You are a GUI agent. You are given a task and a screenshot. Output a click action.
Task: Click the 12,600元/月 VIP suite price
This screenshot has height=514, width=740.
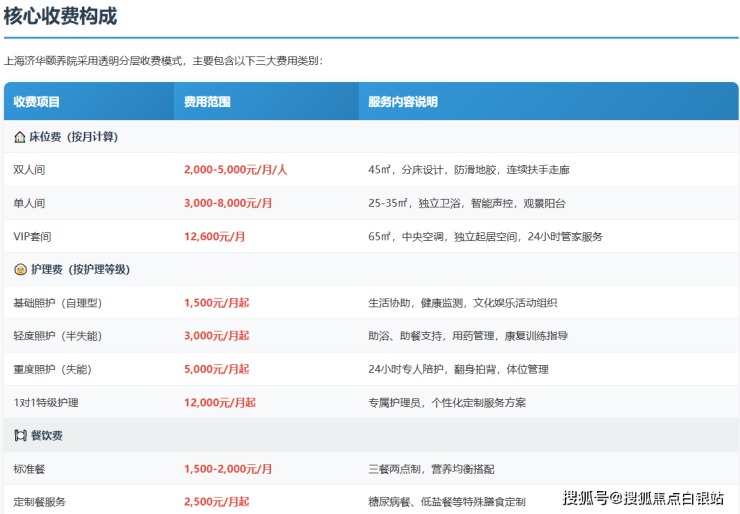(x=214, y=237)
